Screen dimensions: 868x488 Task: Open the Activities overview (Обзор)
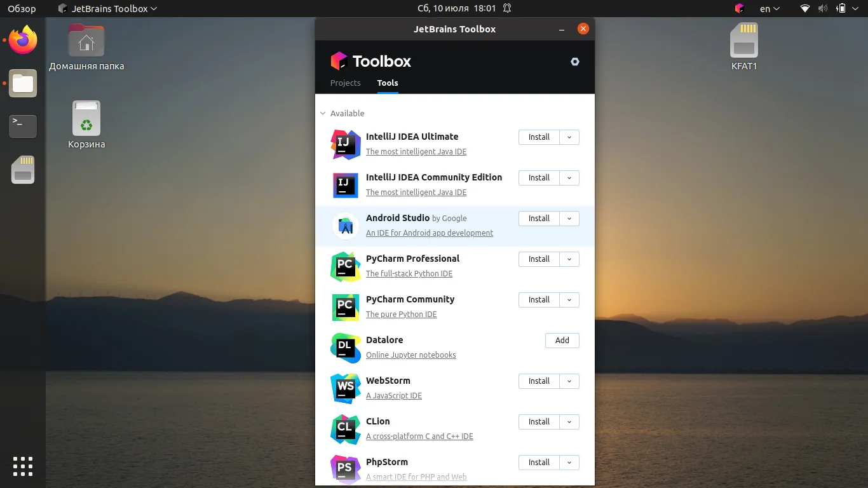click(x=22, y=9)
